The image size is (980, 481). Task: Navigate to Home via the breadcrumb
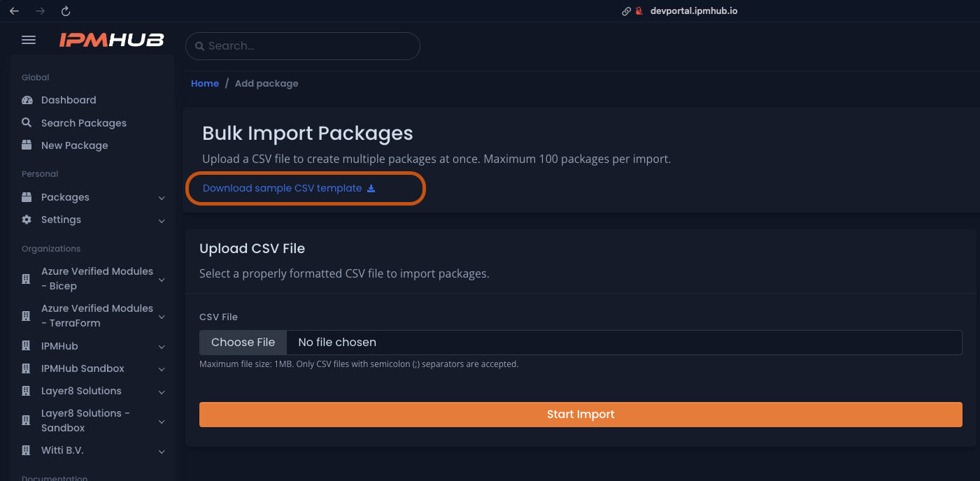click(x=204, y=82)
